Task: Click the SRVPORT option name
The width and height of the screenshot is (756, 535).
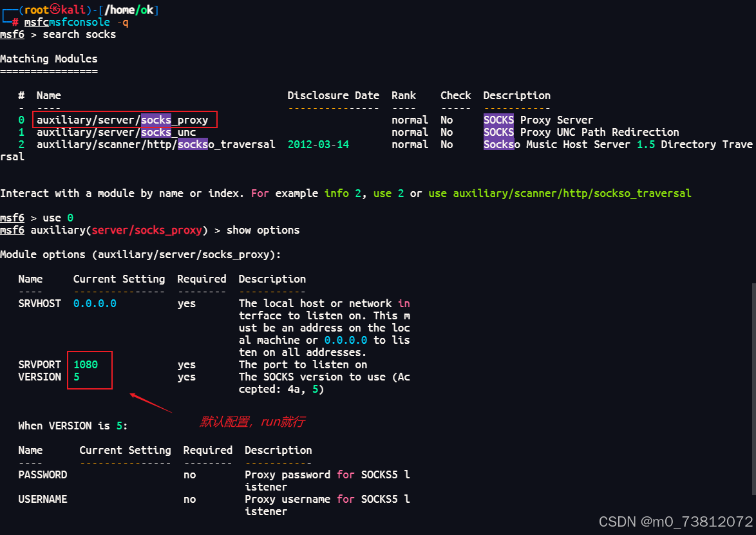Action: [39, 365]
